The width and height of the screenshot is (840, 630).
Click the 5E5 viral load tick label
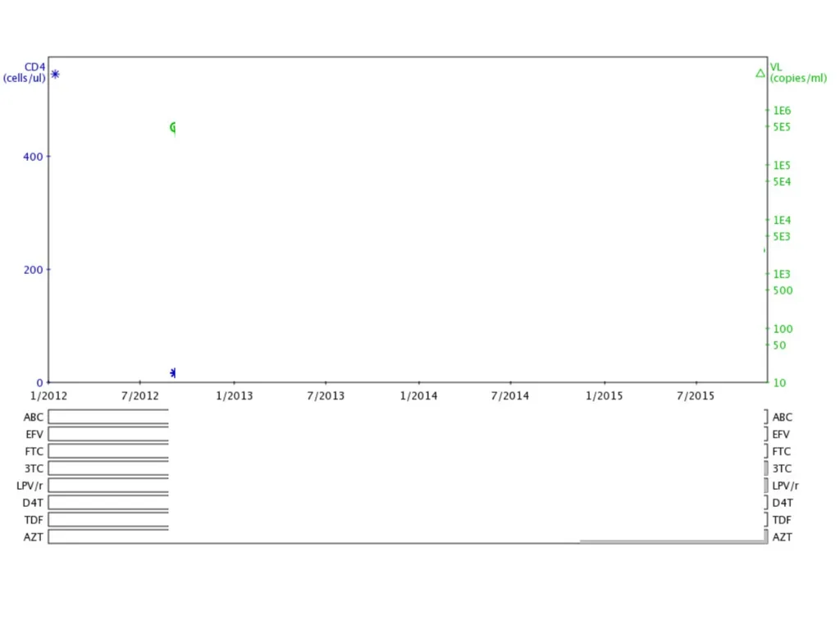point(782,127)
